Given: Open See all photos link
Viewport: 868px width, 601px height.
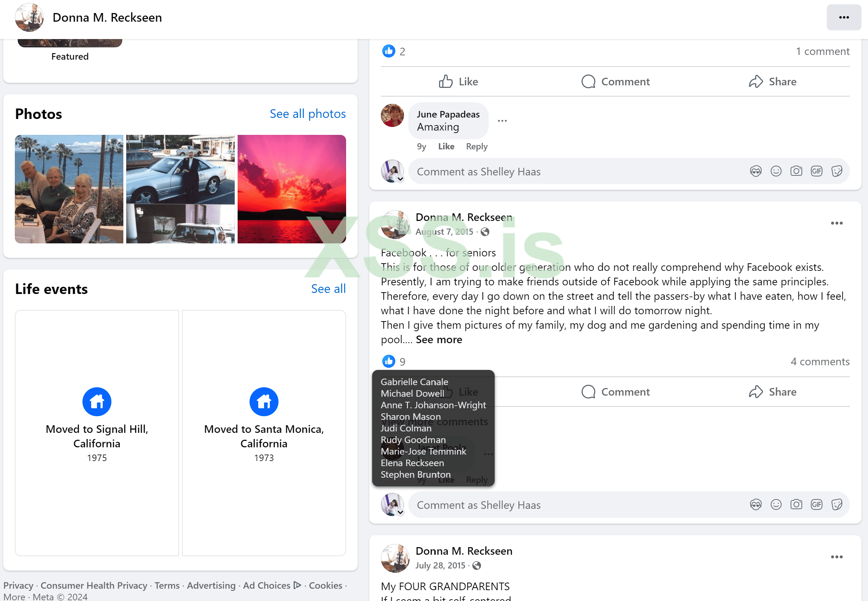Looking at the screenshot, I should click(308, 114).
